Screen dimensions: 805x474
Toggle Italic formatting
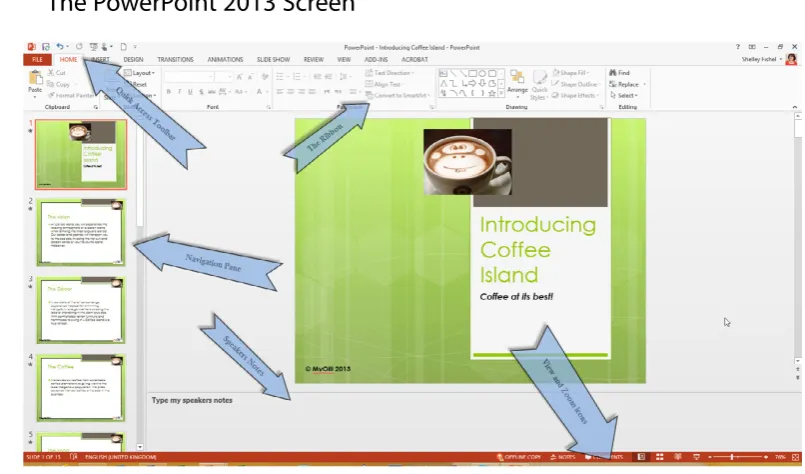click(x=179, y=92)
